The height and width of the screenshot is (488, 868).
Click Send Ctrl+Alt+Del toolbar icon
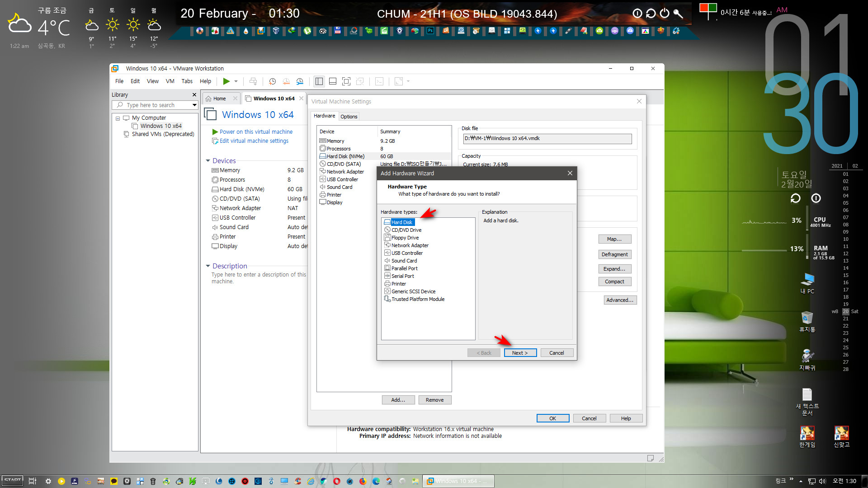click(253, 81)
